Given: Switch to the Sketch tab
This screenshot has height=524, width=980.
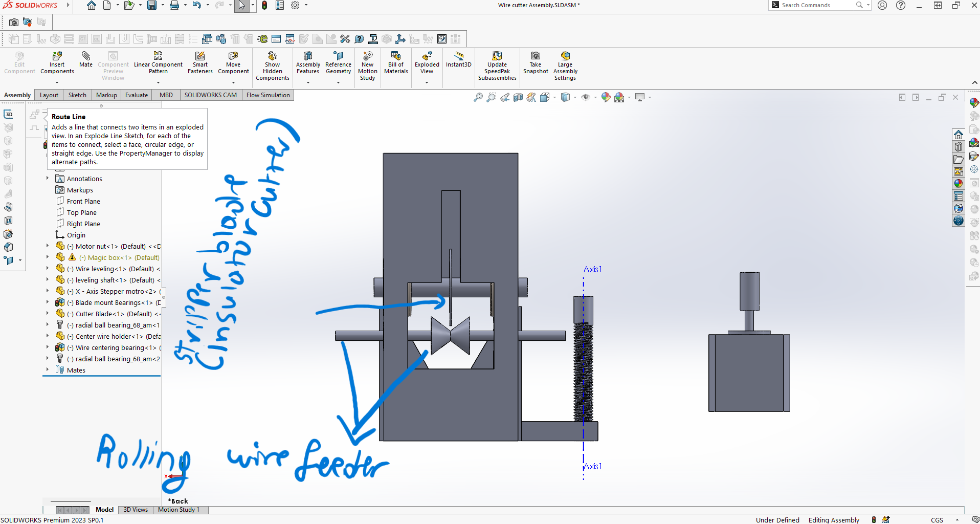Looking at the screenshot, I should (77, 95).
